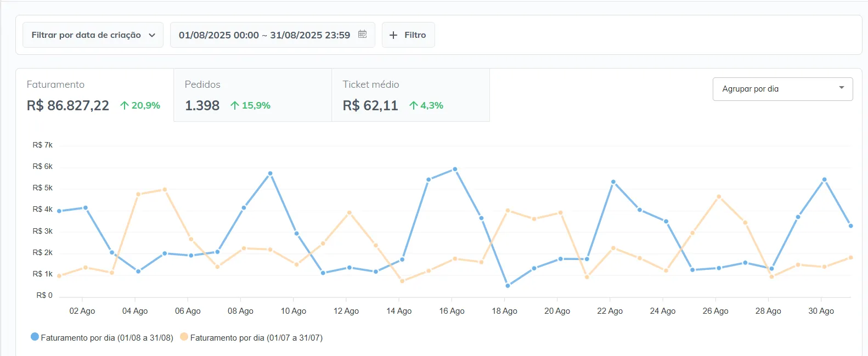
Task: Click the Agrupar por dia dropdown arrow
Action: click(x=841, y=88)
